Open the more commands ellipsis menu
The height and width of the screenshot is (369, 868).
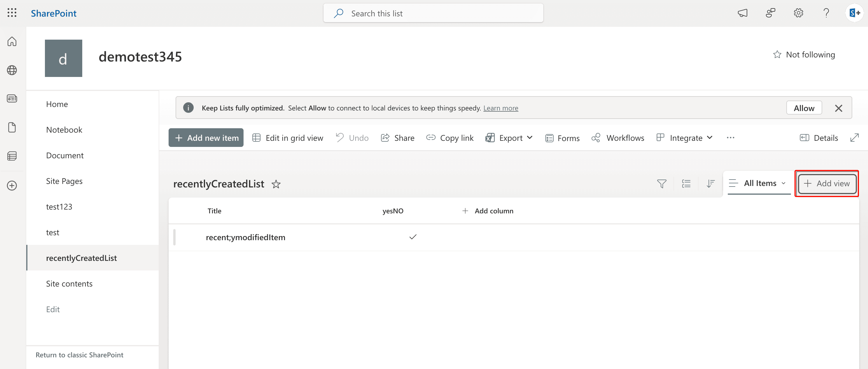(731, 138)
